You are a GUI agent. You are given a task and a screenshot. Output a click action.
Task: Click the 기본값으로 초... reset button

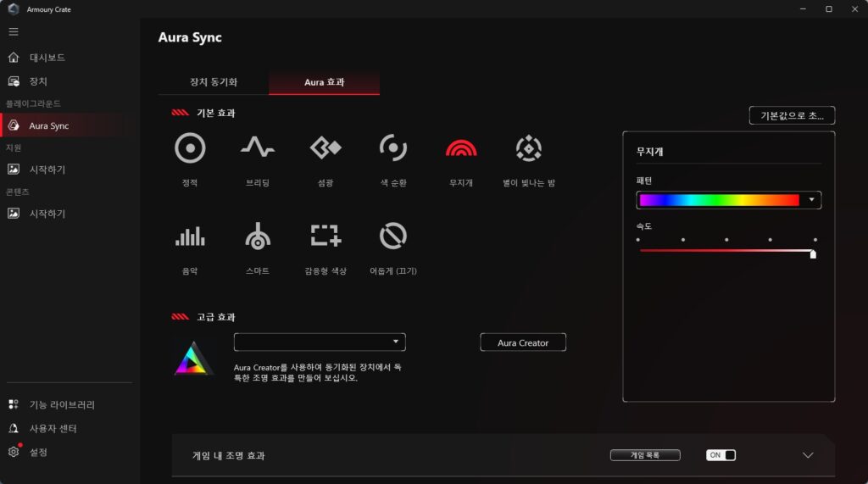(x=793, y=115)
